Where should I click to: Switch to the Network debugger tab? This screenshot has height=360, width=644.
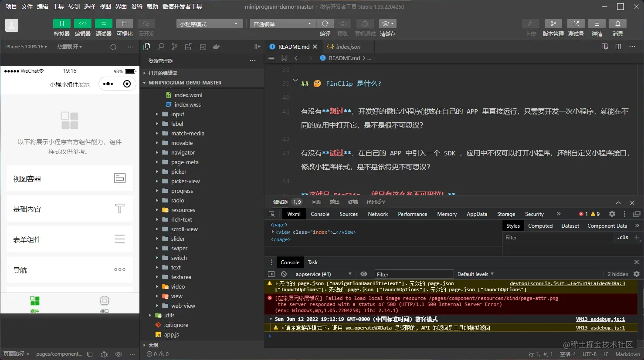click(377, 214)
